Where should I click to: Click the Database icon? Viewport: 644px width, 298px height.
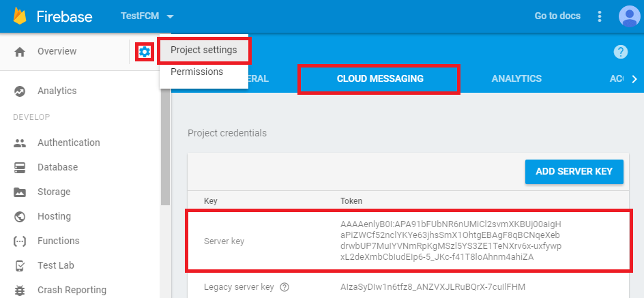tap(20, 168)
